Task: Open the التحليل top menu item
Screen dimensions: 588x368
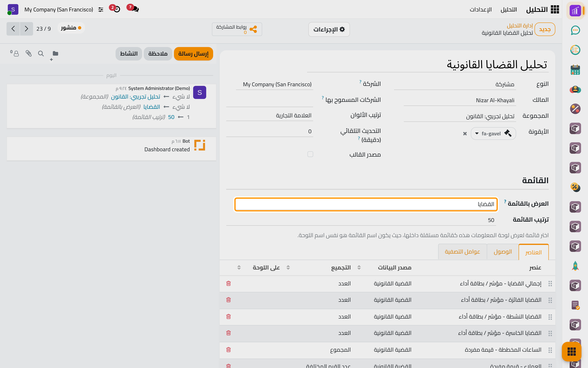Action: coord(509,10)
